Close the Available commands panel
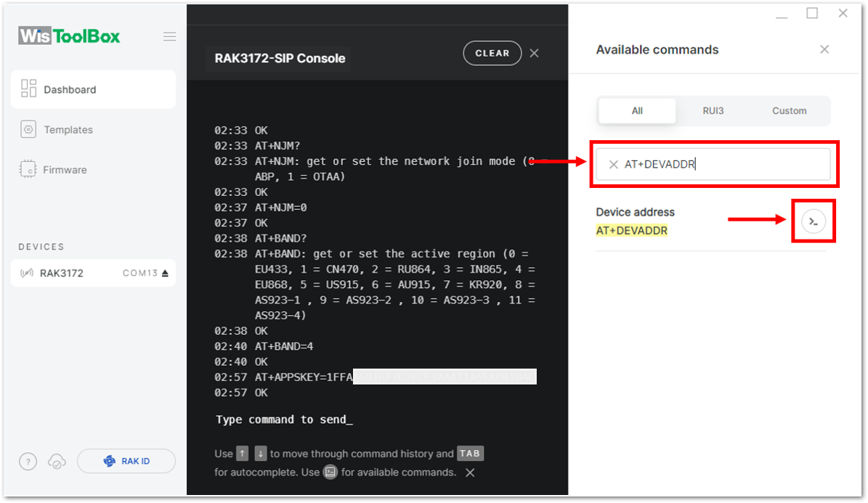Viewport: 868px width, 503px height. click(x=824, y=50)
